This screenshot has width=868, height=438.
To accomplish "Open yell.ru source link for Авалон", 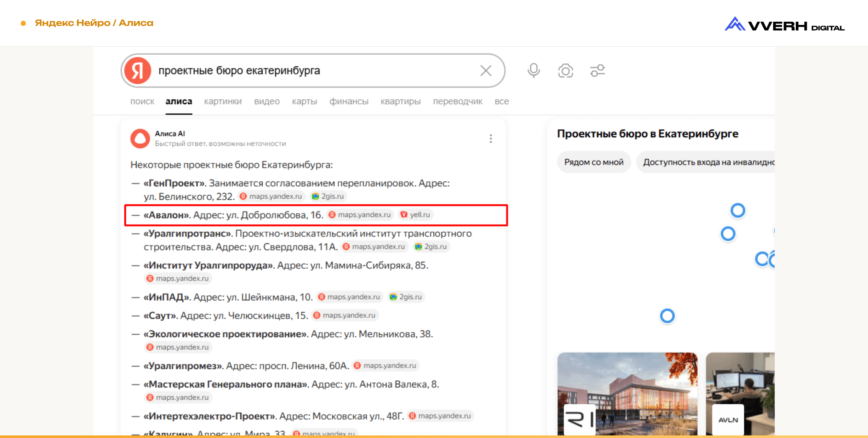I will (x=416, y=214).
